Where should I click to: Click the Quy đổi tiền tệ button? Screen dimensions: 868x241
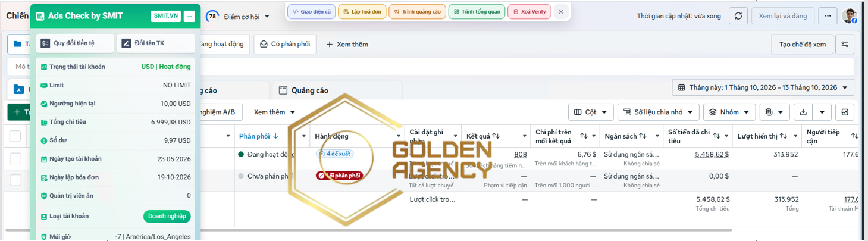coord(74,43)
